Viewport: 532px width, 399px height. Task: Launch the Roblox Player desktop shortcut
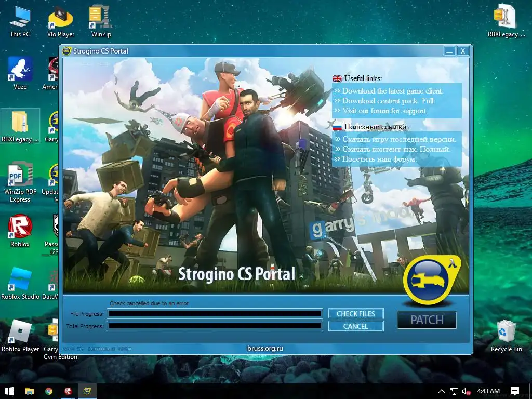coord(20,336)
